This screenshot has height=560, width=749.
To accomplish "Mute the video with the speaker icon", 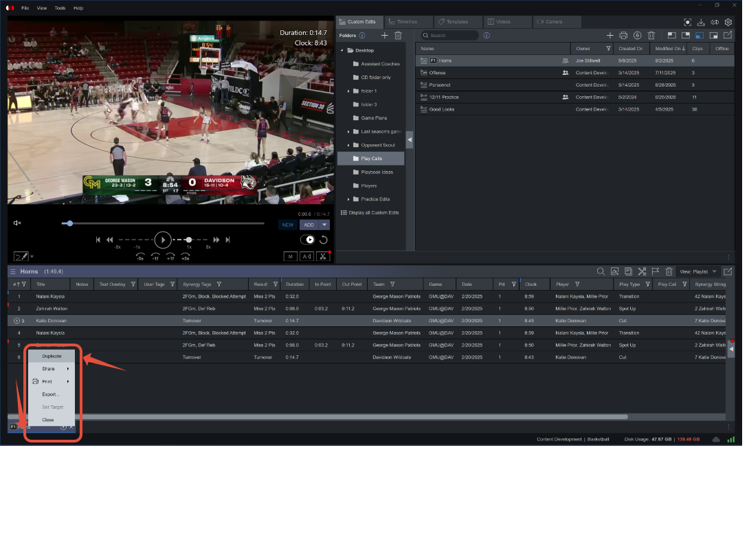I will click(x=17, y=223).
